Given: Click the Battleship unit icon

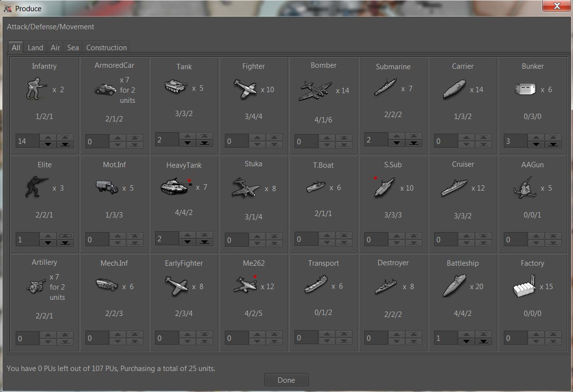Looking at the screenshot, I should (x=454, y=287).
